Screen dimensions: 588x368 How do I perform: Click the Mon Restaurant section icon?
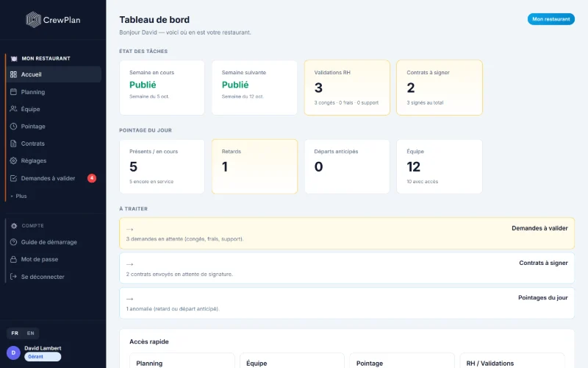coord(14,59)
